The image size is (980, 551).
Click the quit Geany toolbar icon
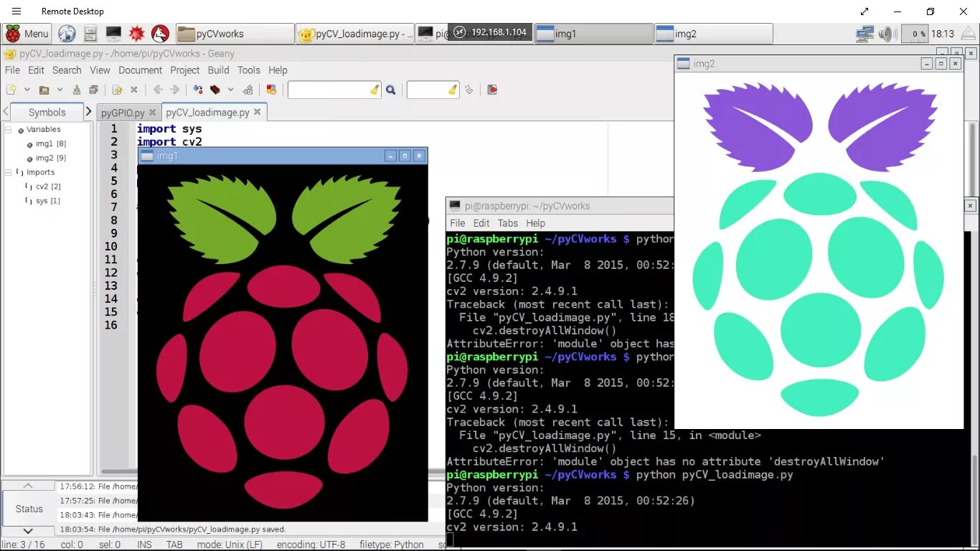(x=492, y=90)
